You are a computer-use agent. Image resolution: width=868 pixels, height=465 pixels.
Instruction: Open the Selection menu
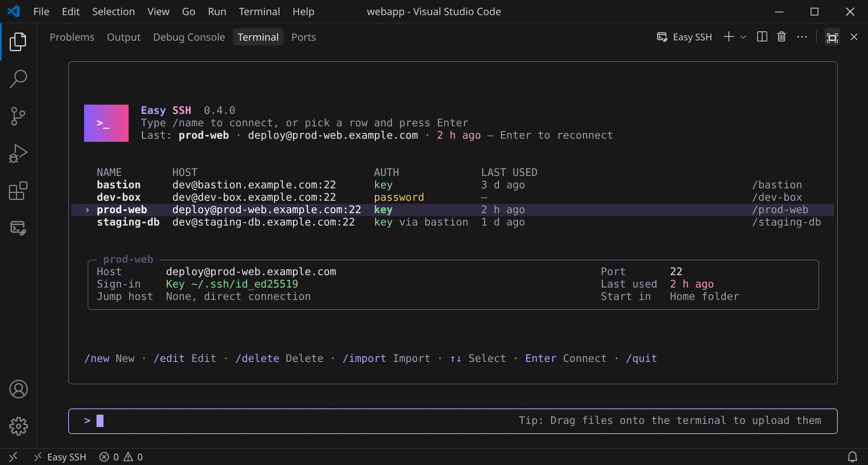coord(114,12)
